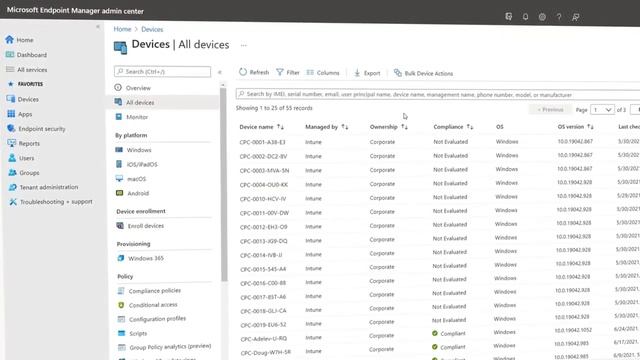Open Dashboard from the sidebar

[x=27, y=55]
